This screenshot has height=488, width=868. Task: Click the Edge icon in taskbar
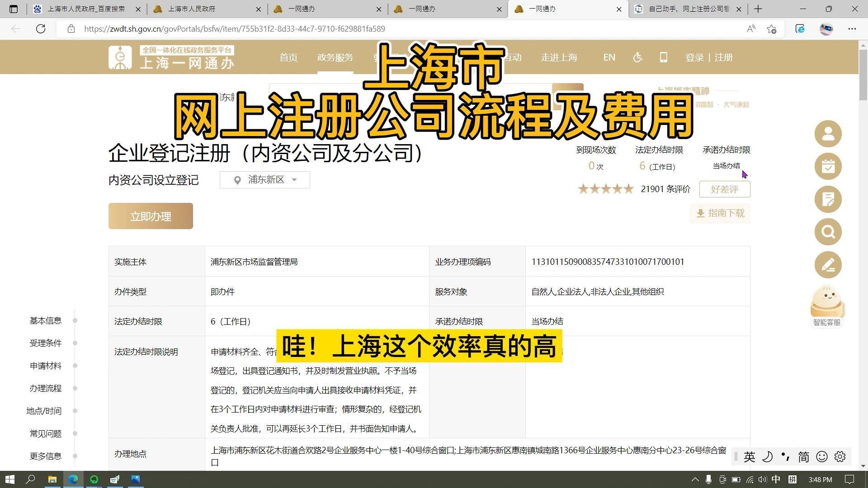pyautogui.click(x=73, y=479)
